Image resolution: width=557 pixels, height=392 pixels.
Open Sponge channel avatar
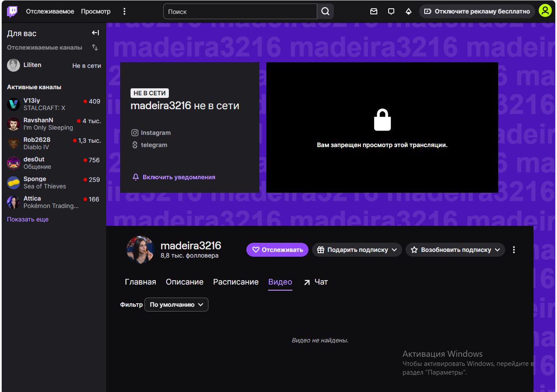[13, 183]
